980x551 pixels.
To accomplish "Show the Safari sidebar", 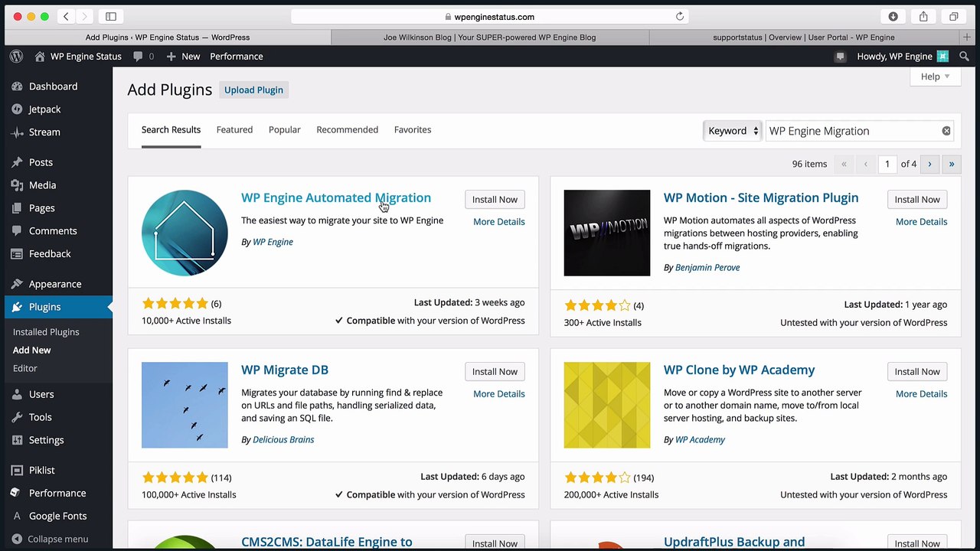I will (x=111, y=16).
